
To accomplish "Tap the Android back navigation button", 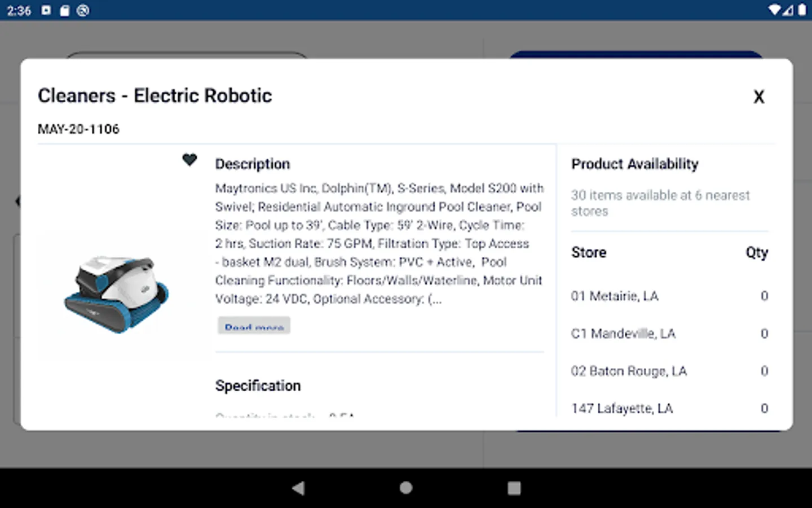I will click(x=298, y=488).
